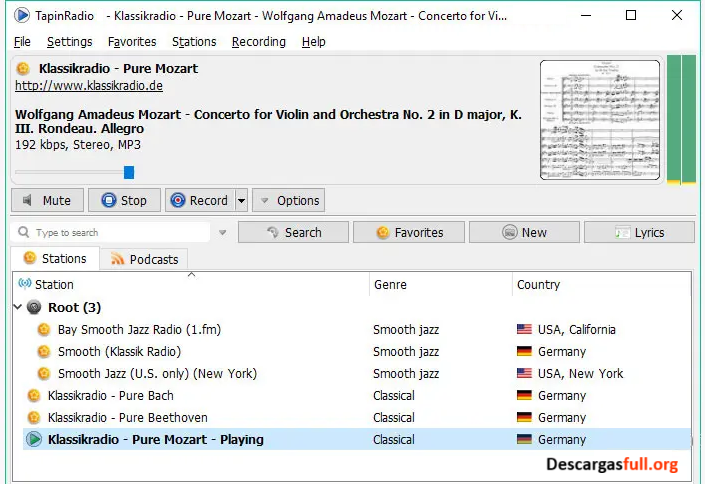Open the File menu
Image resolution: width=705 pixels, height=484 pixels.
tap(22, 42)
